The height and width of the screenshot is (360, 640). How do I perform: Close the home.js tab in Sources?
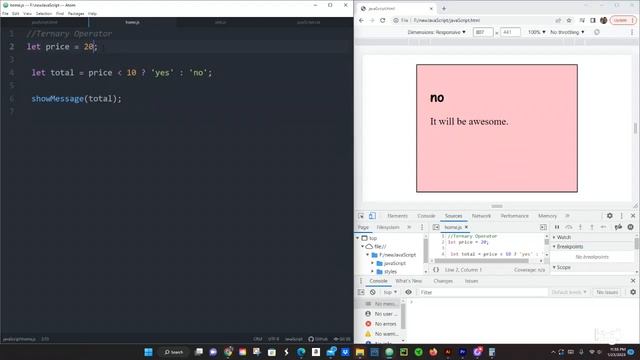point(466,227)
